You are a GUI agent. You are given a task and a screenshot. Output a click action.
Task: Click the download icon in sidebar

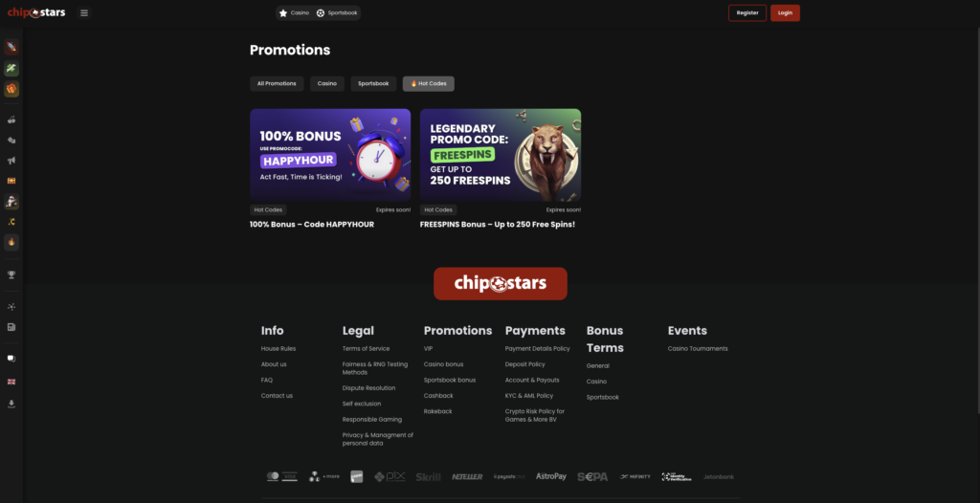pos(11,404)
